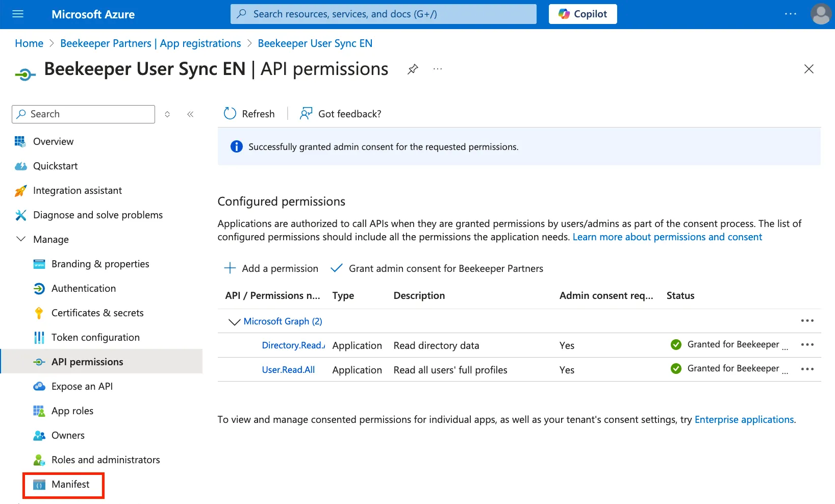Click the Quickstart cloud icon
The height and width of the screenshot is (504, 835).
[x=20, y=166]
